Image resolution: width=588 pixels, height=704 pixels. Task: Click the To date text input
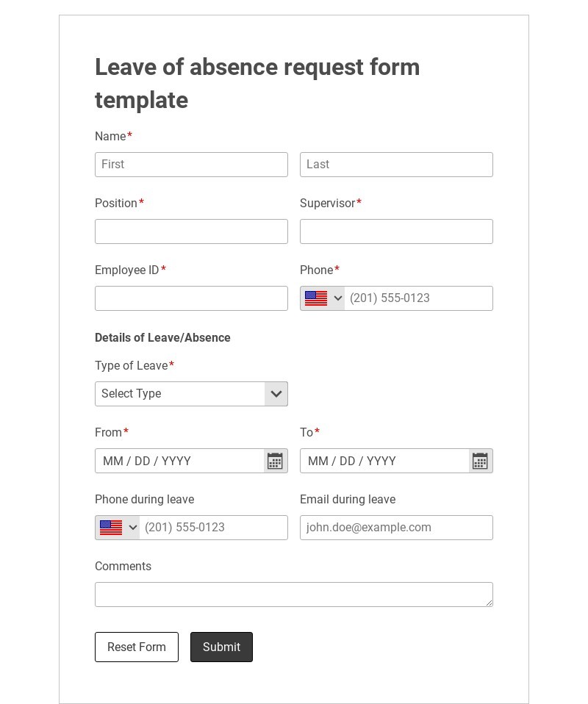click(x=384, y=461)
